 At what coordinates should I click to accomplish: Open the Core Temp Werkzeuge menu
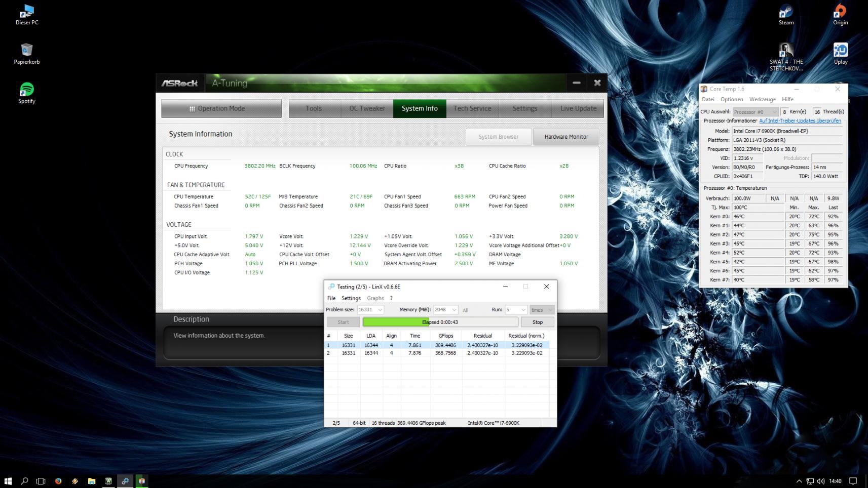763,99
